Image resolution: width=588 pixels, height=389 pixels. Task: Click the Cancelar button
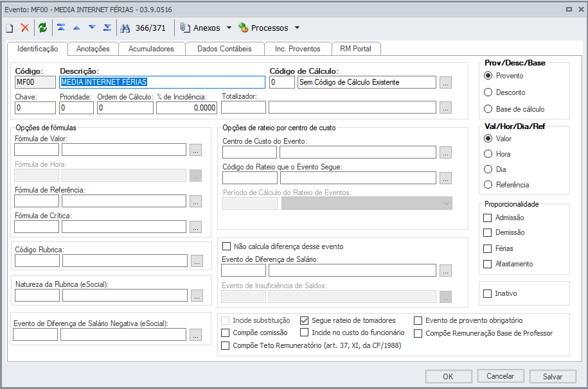(x=500, y=376)
